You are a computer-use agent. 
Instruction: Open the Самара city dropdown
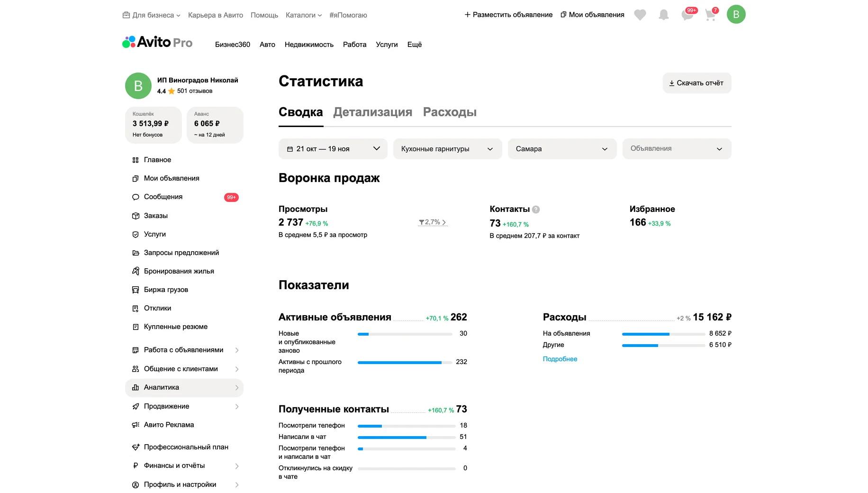pyautogui.click(x=562, y=149)
